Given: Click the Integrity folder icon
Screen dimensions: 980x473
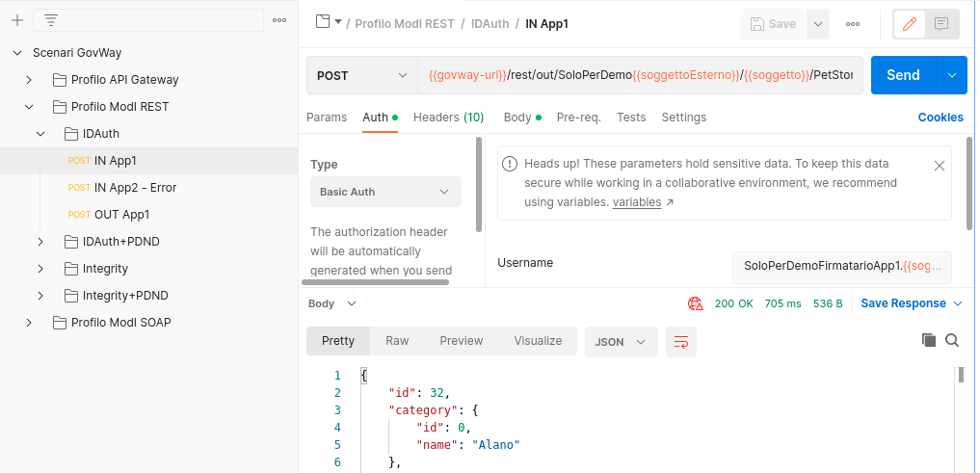Looking at the screenshot, I should 71,269.
